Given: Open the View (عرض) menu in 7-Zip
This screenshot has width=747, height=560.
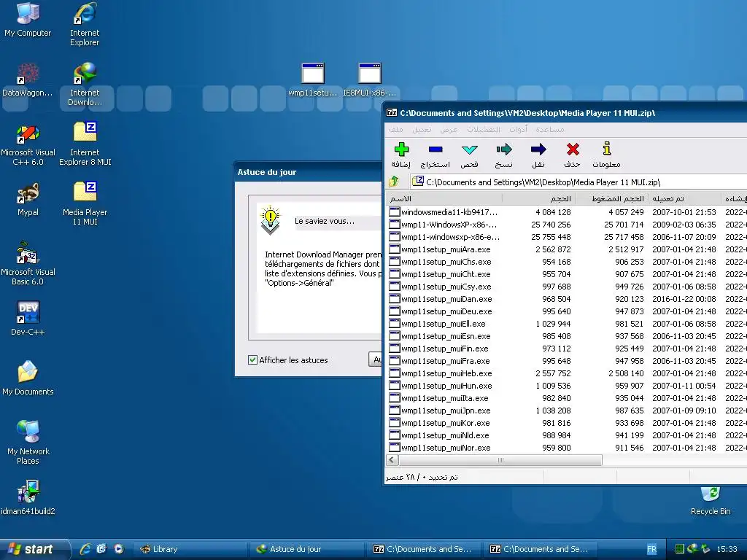Looking at the screenshot, I should pyautogui.click(x=449, y=130).
